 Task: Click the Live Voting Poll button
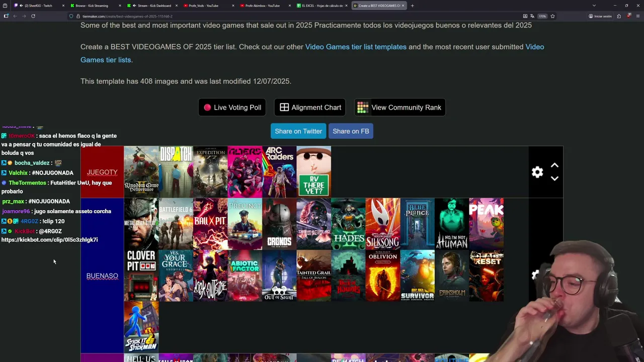[232, 107]
